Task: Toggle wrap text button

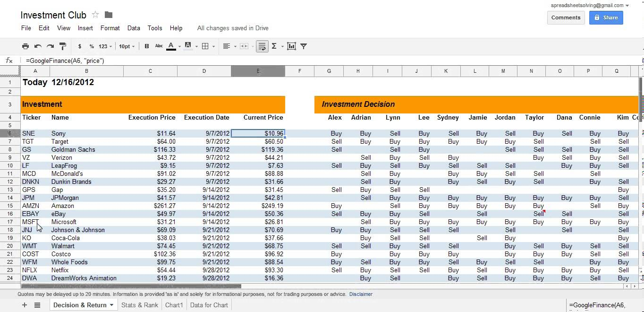Action: click(x=262, y=46)
